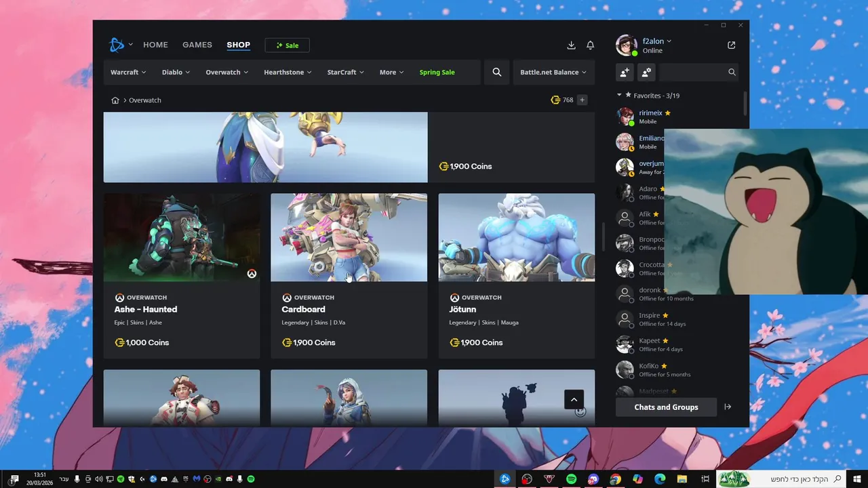Add coins with the plus button
This screenshot has height=488, width=868.
582,100
